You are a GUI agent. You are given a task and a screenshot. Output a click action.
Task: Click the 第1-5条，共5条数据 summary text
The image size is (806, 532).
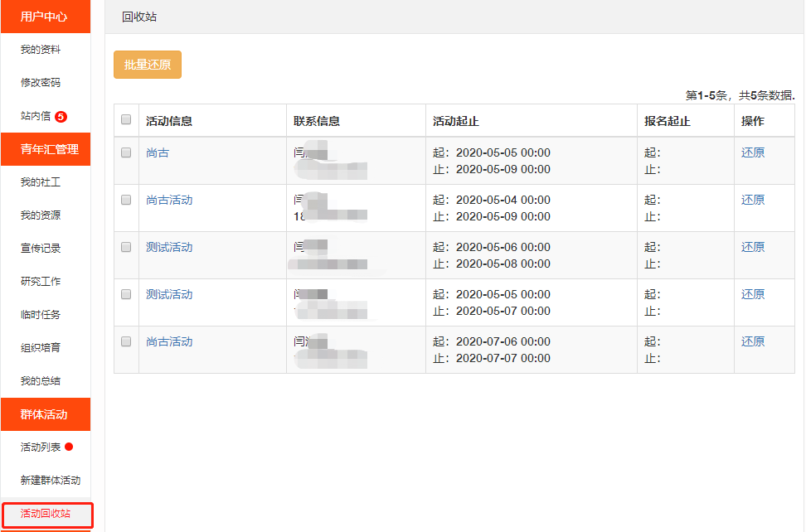740,95
